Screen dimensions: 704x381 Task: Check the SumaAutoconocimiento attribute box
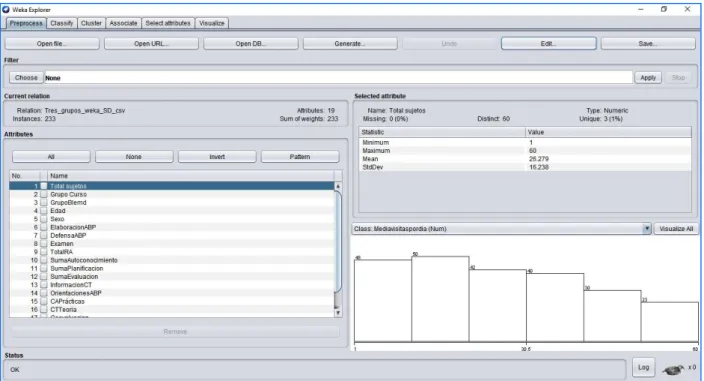point(44,260)
